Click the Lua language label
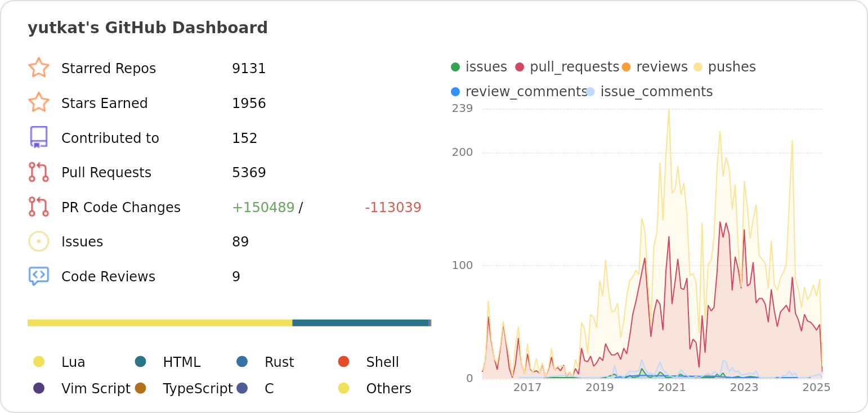Viewport: 868px width, 413px height. coord(73,362)
